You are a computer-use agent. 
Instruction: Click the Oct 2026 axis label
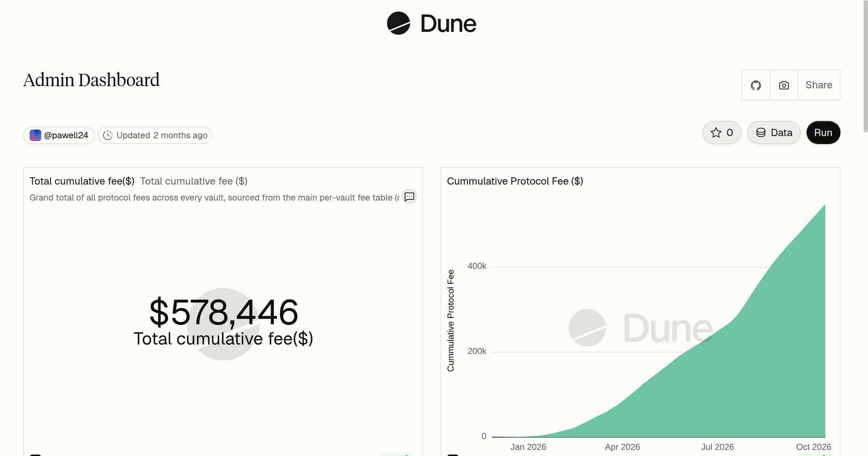click(x=813, y=447)
